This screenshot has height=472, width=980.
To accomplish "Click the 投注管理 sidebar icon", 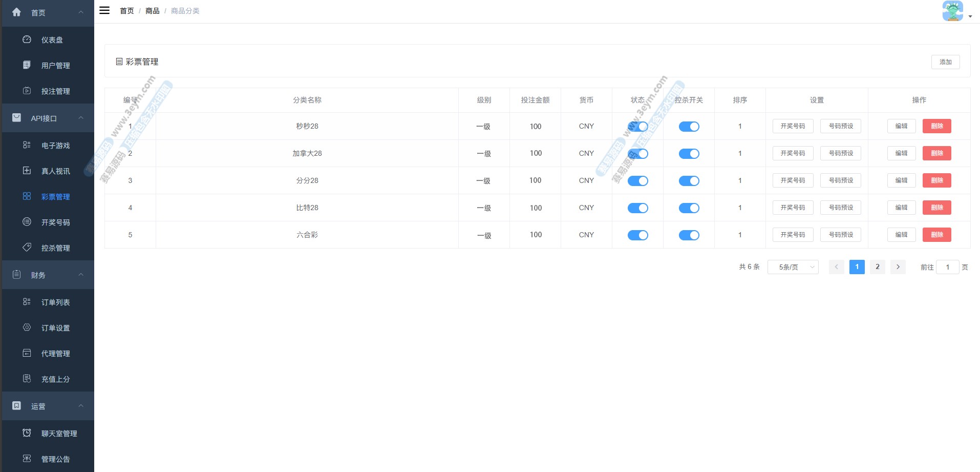I will click(x=27, y=91).
